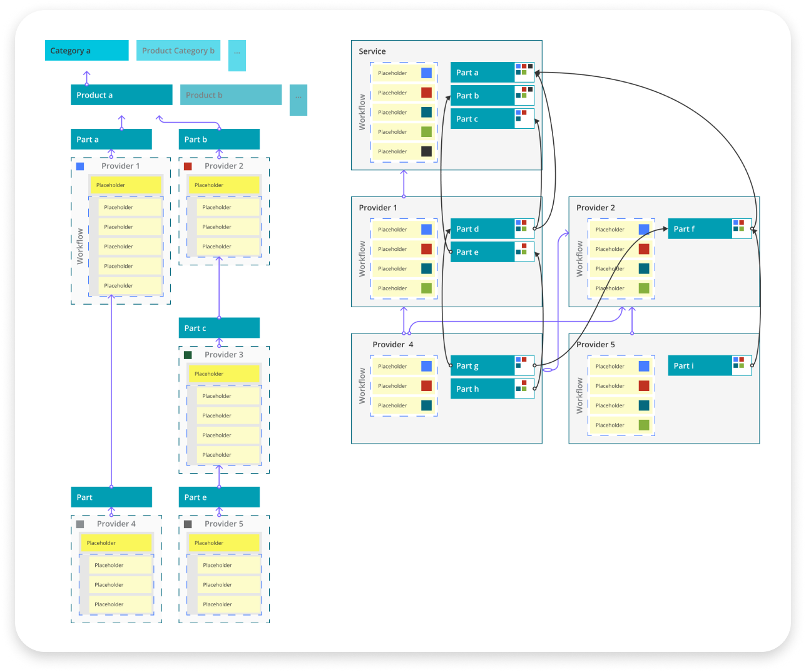Select the green square icon beside Provider 3 label
The width and height of the screenshot is (806, 672).
coord(188,354)
